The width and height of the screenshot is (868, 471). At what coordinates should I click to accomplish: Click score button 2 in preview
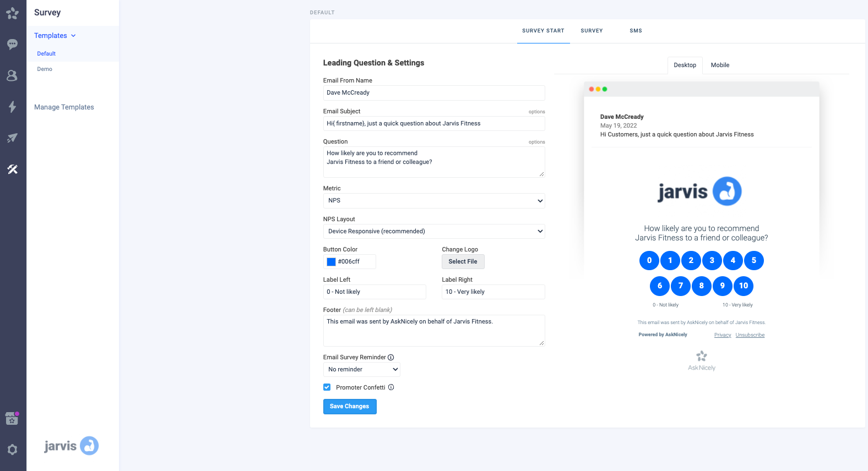point(691,260)
